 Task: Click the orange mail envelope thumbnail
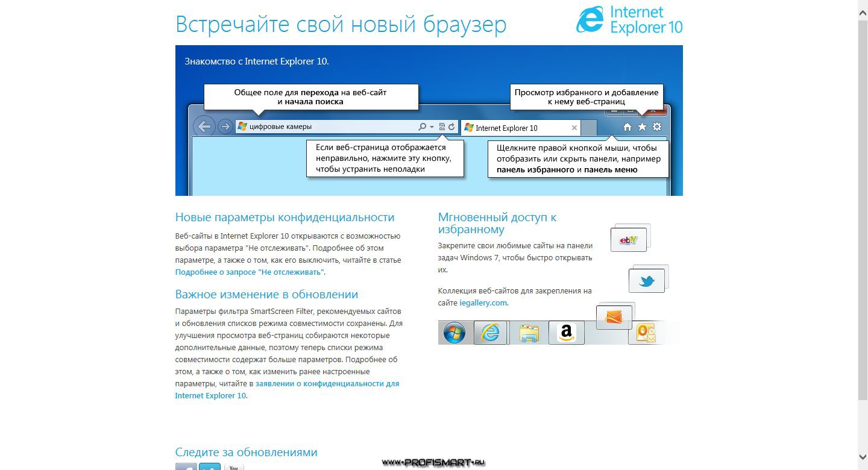tap(614, 317)
